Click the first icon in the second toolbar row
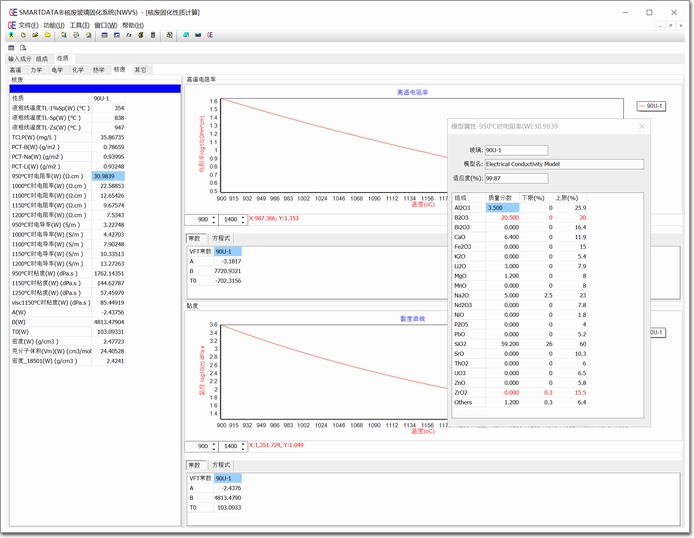694x538 pixels. (x=11, y=47)
